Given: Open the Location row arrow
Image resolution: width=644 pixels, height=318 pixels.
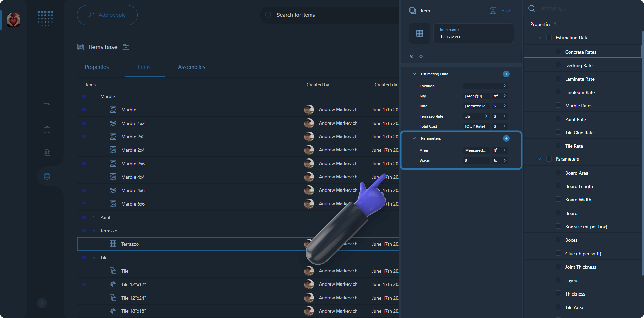Looking at the screenshot, I should click(x=505, y=86).
